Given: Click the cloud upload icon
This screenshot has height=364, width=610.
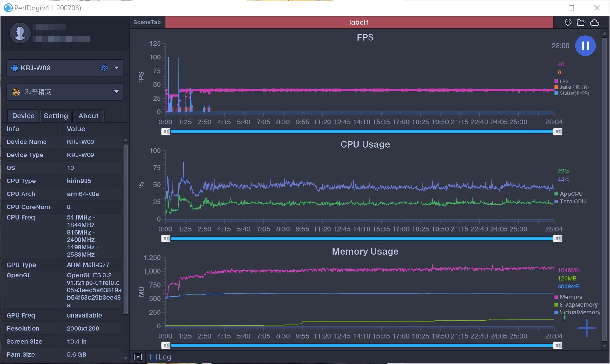Looking at the screenshot, I should click(594, 23).
